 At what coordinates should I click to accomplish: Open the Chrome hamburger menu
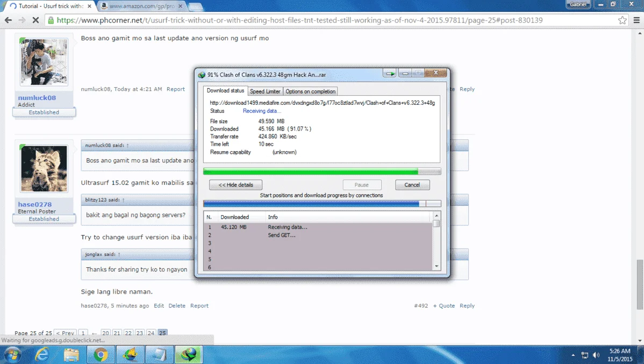(x=636, y=20)
